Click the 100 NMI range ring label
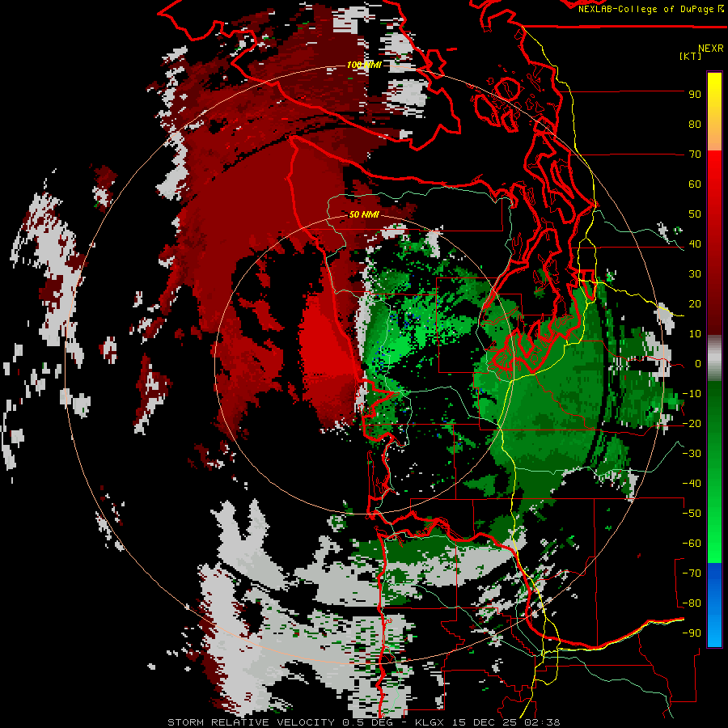Viewport: 728px width, 728px height. 363,65
